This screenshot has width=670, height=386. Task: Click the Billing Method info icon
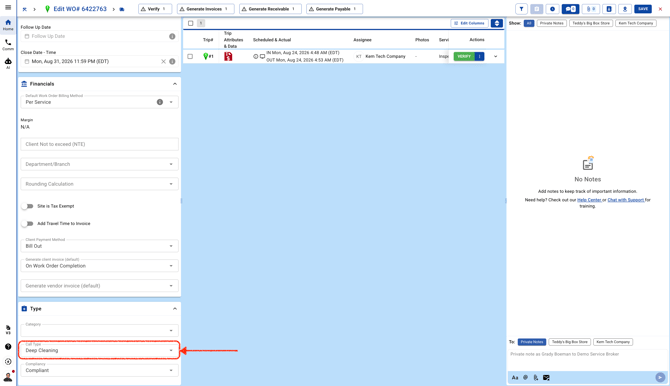tap(160, 102)
